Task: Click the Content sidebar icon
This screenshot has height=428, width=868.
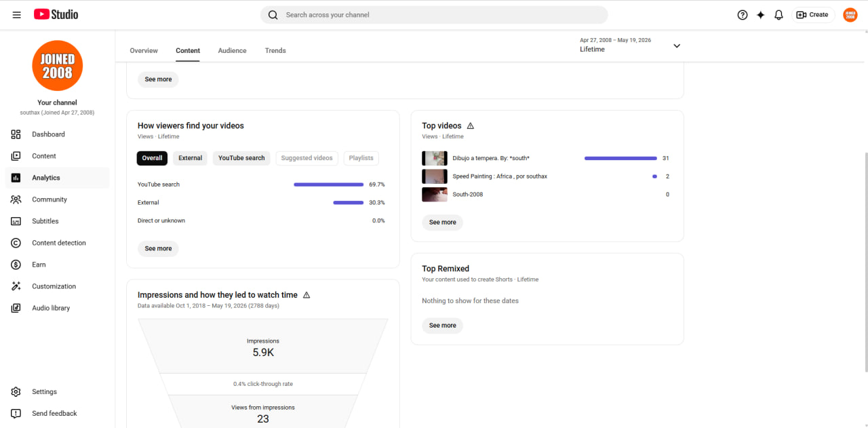Action: tap(16, 156)
